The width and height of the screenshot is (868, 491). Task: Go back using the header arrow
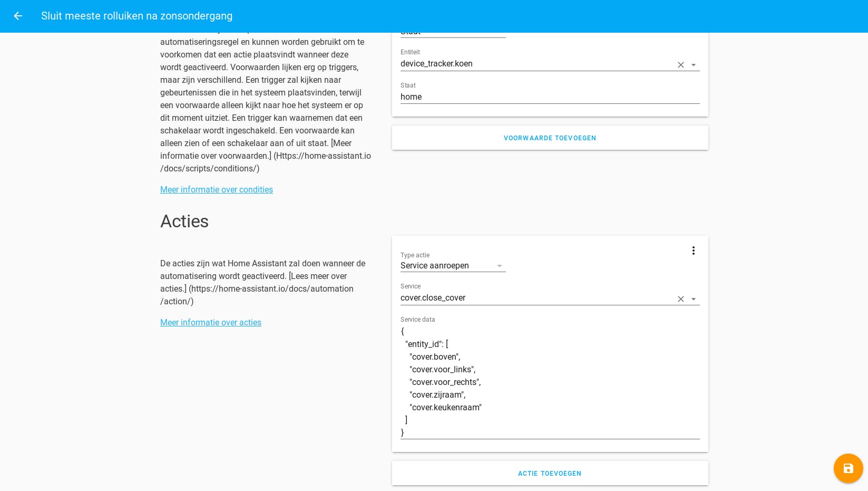click(18, 16)
